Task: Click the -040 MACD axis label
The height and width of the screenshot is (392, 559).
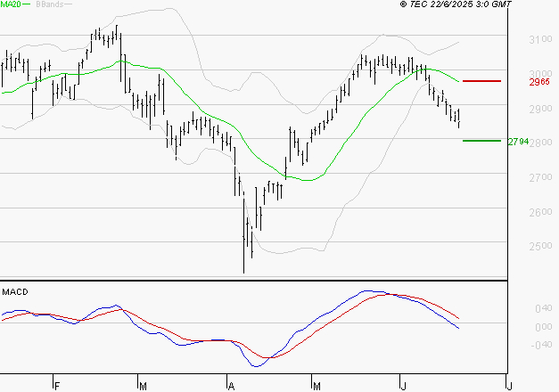Action: (x=541, y=345)
